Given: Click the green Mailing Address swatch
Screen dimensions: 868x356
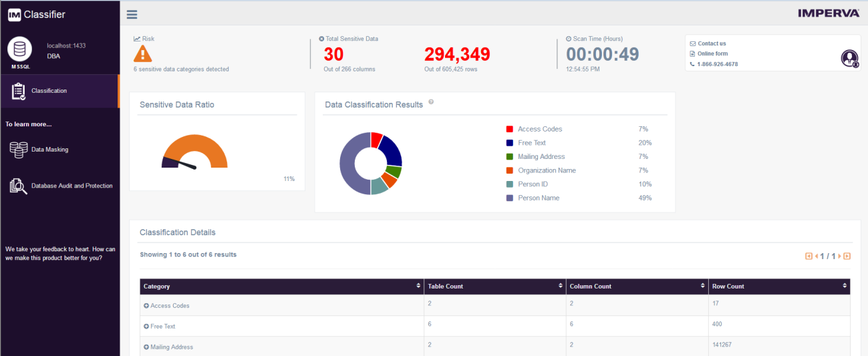Looking at the screenshot, I should 509,156.
